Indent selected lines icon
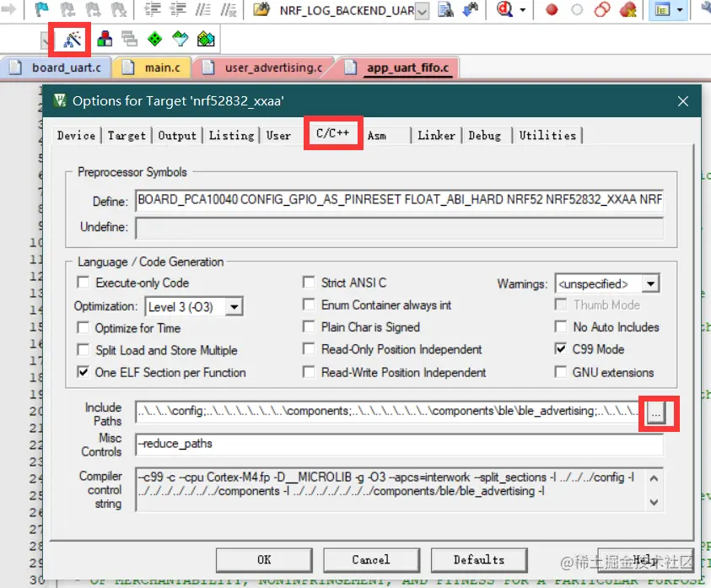The image size is (711, 588). [x=153, y=9]
